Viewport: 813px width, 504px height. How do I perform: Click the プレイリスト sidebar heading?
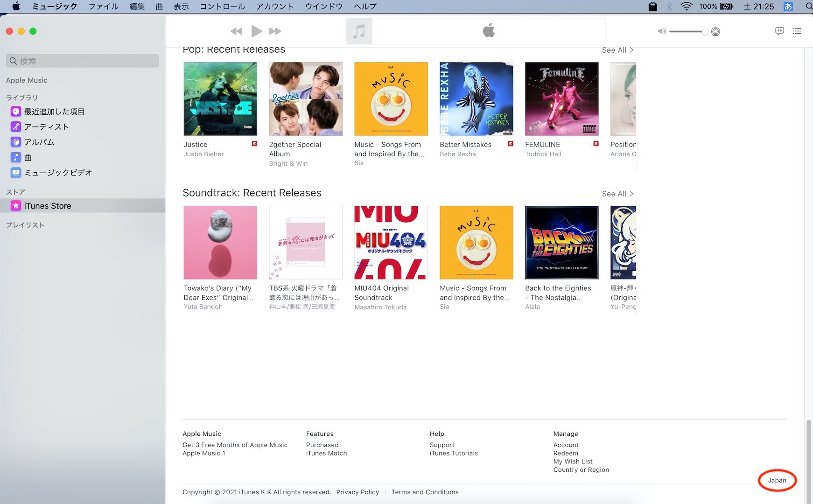coord(25,225)
